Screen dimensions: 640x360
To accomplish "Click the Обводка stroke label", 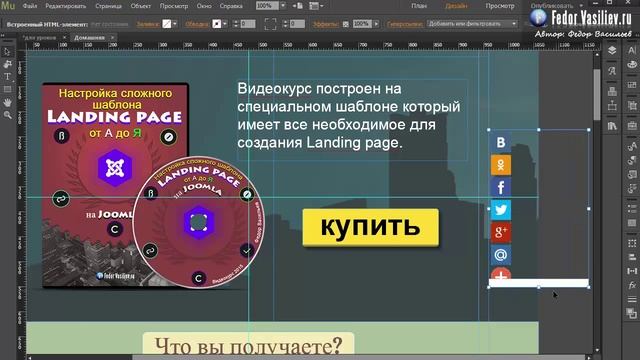I will pos(197,24).
